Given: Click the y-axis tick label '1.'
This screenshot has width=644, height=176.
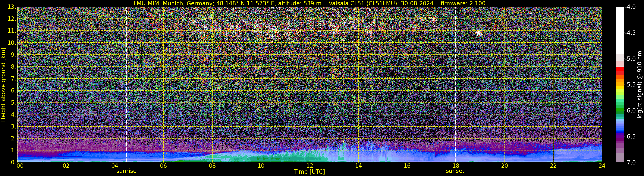Looking at the screenshot, I should tap(13, 151).
